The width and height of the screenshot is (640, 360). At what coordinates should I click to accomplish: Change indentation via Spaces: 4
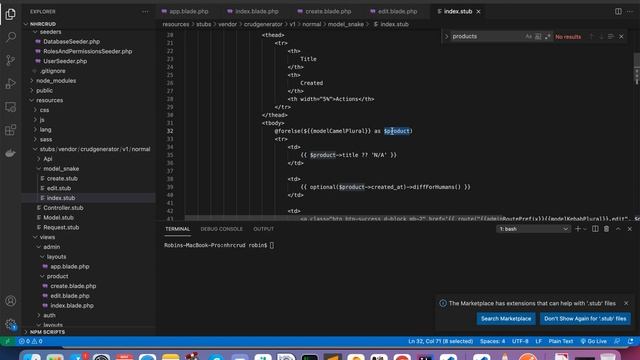click(492, 341)
